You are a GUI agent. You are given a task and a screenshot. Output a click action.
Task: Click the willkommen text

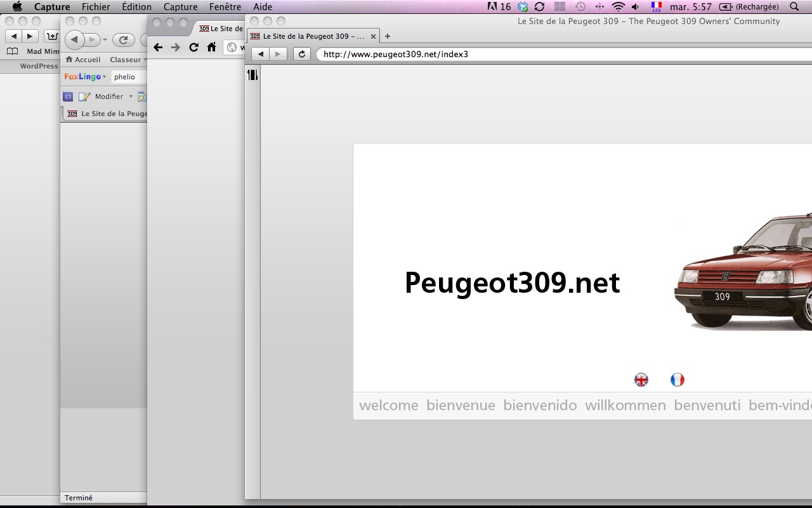625,405
